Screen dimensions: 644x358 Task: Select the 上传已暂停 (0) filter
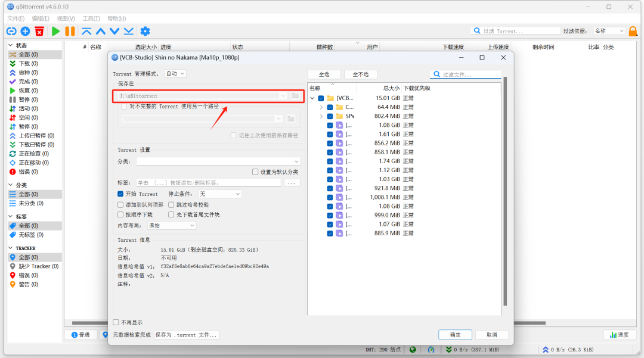[35, 136]
